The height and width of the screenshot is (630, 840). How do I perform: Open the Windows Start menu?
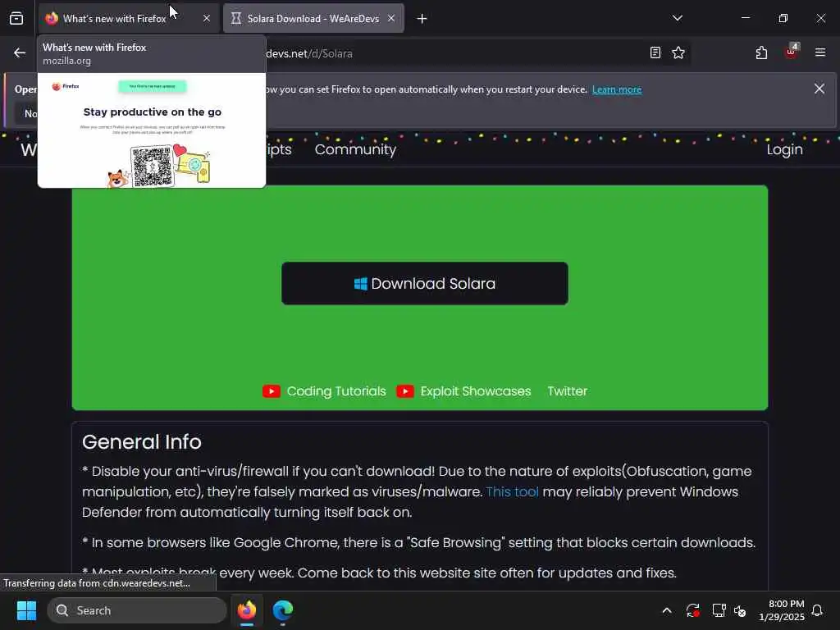click(x=26, y=610)
